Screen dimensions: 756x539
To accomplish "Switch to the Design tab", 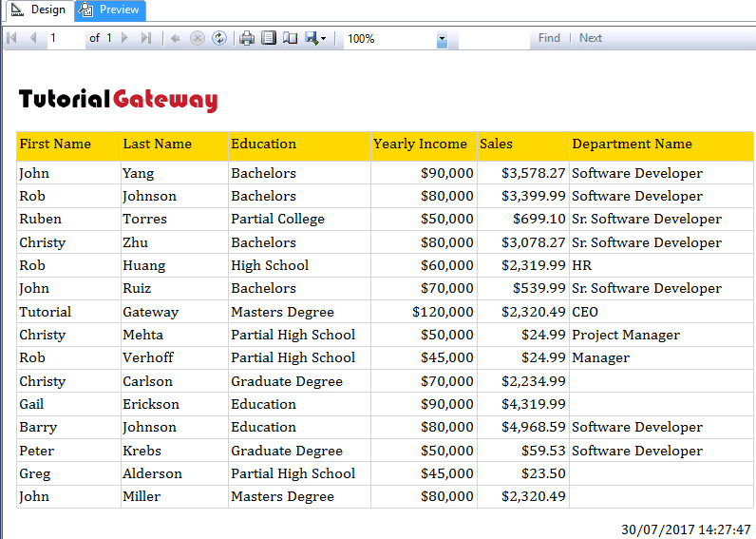I will [x=39, y=10].
